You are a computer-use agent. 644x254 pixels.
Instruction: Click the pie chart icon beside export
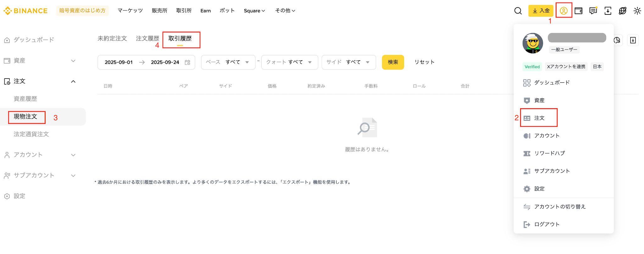(617, 40)
